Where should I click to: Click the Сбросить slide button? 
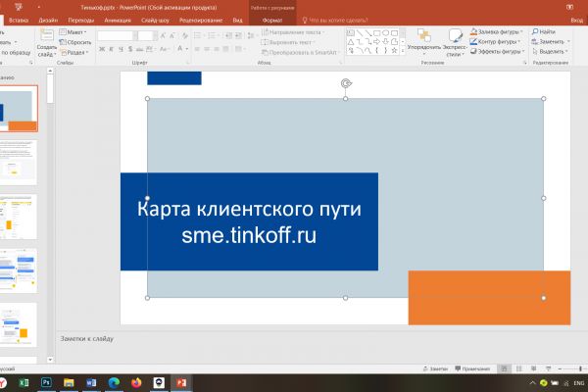pyautogui.click(x=75, y=42)
